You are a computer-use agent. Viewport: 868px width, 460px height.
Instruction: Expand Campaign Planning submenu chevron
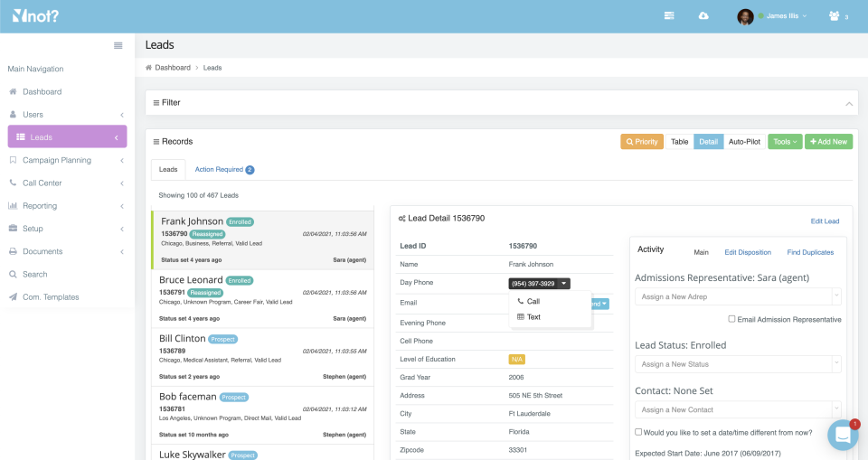point(122,160)
